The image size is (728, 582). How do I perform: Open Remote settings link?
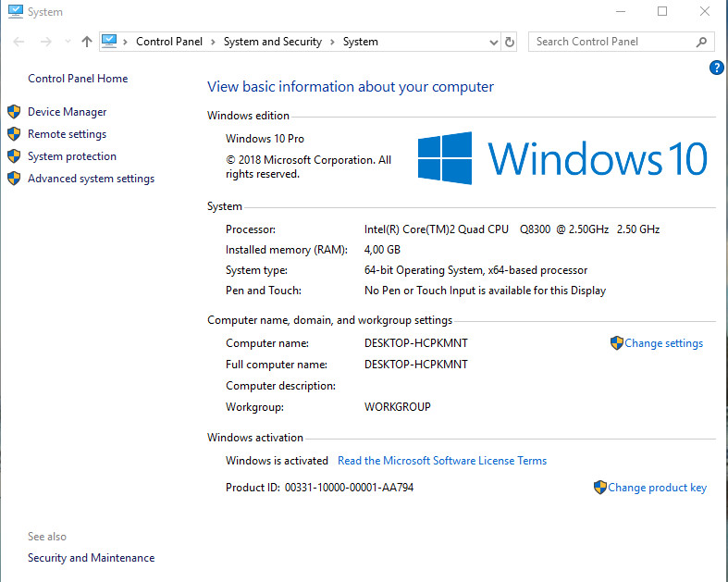(x=67, y=134)
